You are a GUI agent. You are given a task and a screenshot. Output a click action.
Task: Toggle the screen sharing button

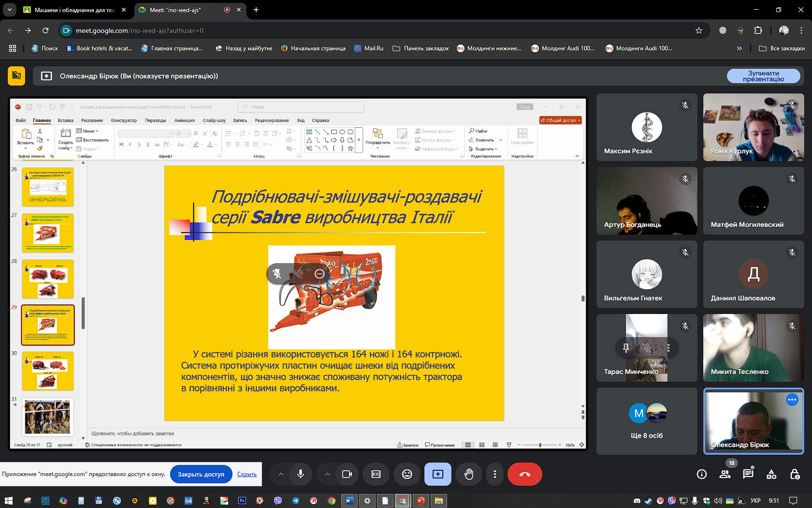(438, 474)
